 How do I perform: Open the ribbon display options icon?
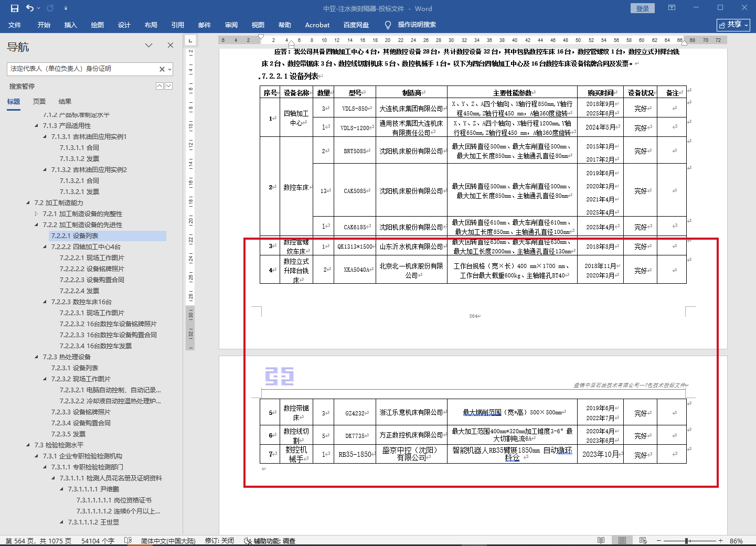point(672,8)
